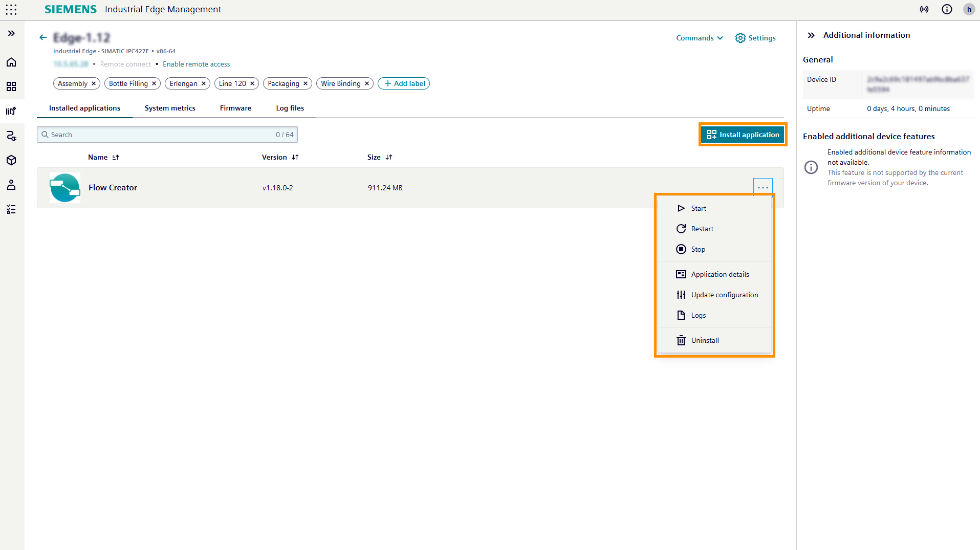Open the info icon in header
Screen dimensions: 980x550
[x=947, y=9]
